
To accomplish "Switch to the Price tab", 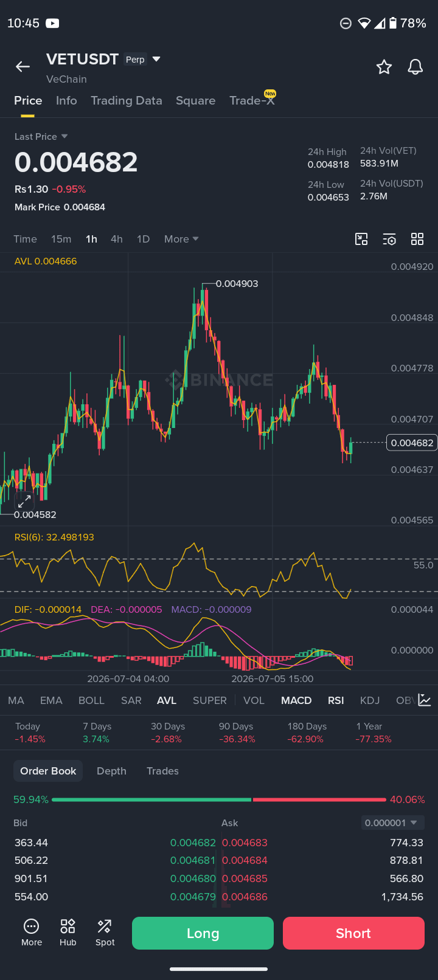I will [x=28, y=101].
